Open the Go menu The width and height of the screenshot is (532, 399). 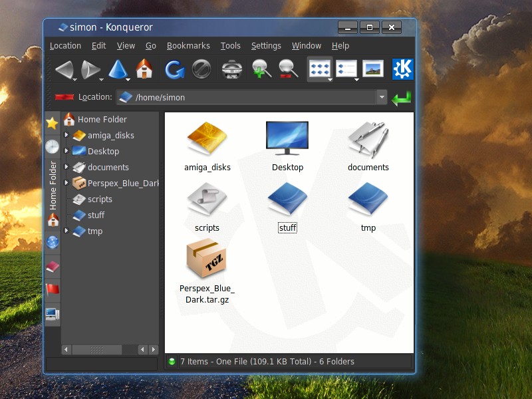click(151, 46)
